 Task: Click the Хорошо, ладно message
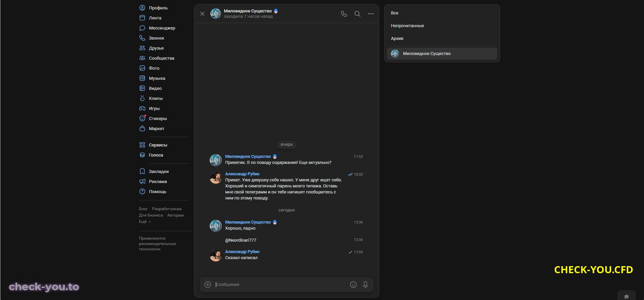click(240, 228)
